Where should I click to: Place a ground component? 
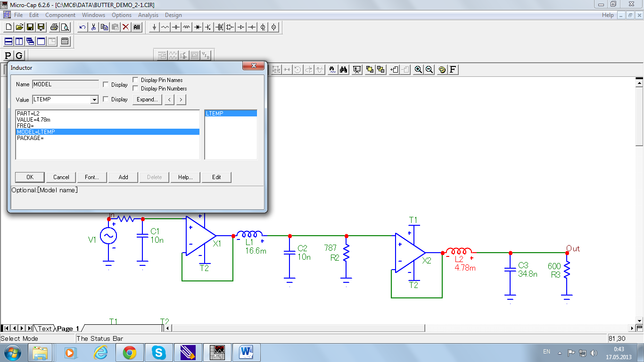[154, 27]
